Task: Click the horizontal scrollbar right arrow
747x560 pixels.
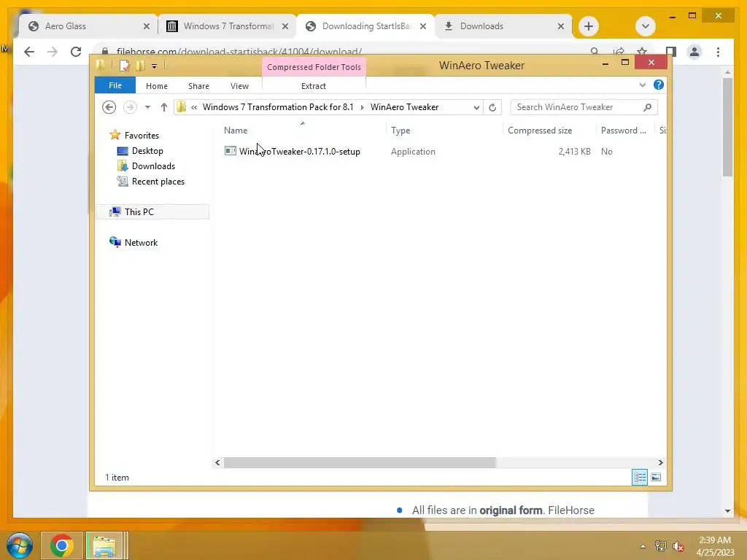Action: (660, 462)
